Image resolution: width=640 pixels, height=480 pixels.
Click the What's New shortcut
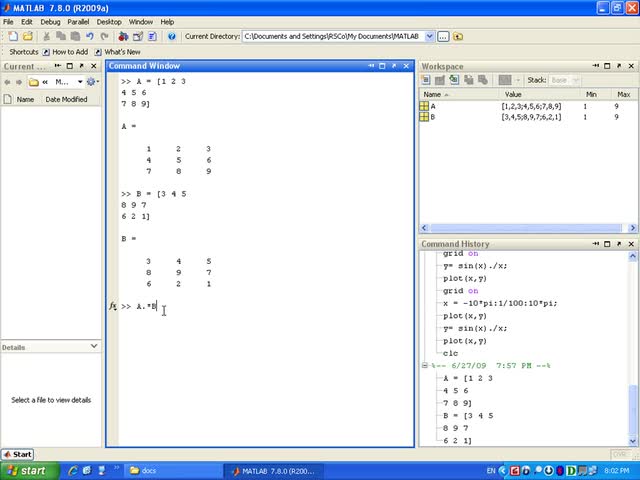[118, 52]
